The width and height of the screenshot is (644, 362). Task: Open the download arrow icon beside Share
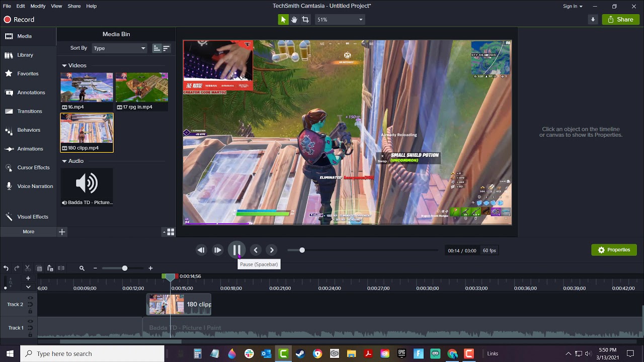pyautogui.click(x=593, y=20)
